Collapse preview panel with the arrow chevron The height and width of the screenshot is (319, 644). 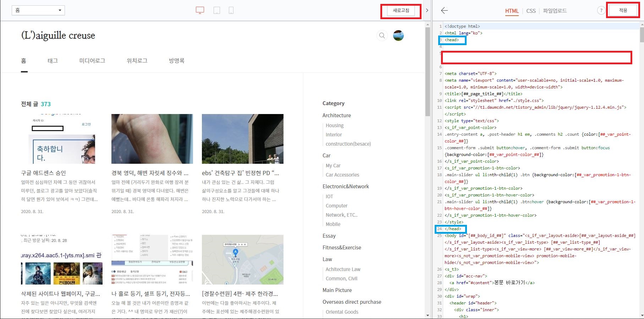[427, 11]
